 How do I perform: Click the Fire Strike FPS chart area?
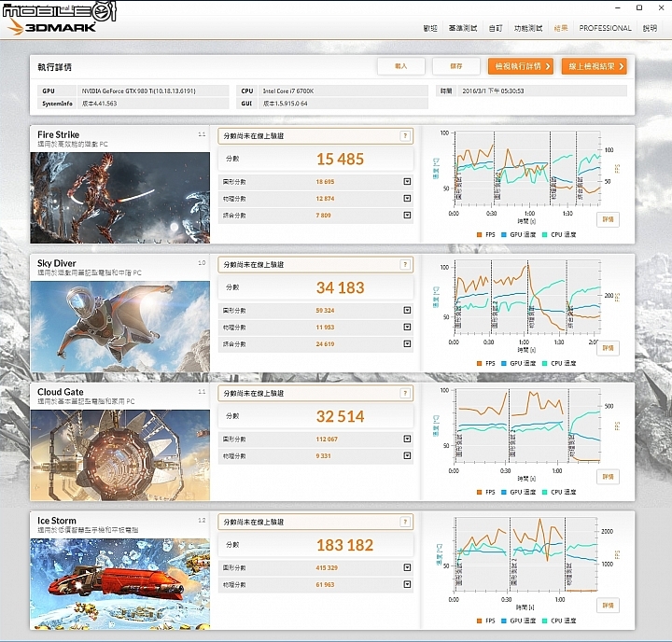click(x=527, y=168)
